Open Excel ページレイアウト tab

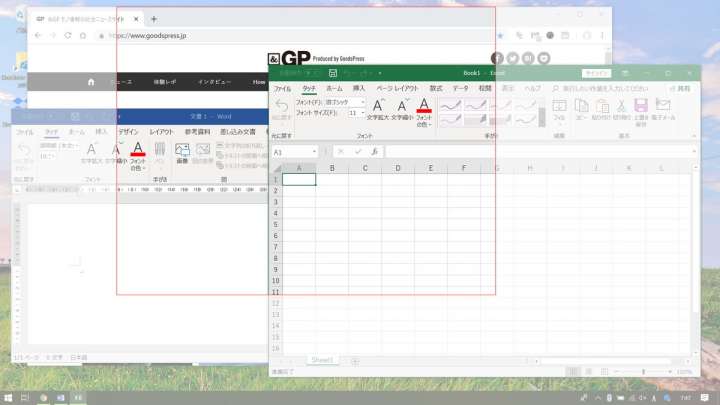[397, 88]
